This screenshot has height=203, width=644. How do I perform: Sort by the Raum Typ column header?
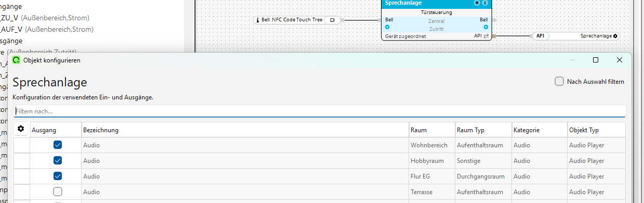click(x=483, y=130)
